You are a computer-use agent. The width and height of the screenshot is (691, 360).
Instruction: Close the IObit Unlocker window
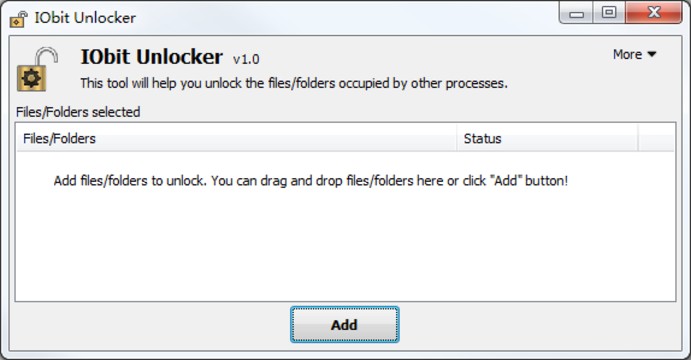[x=654, y=13]
